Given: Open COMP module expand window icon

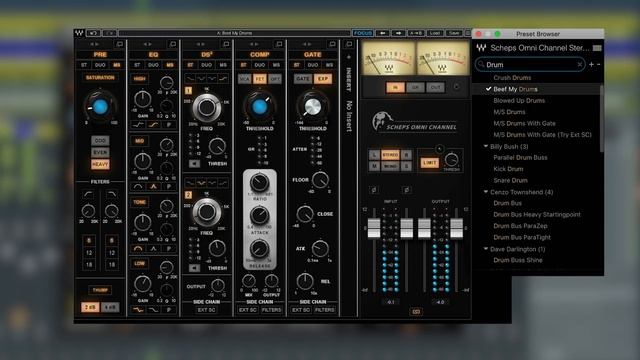Looking at the screenshot, I should tap(279, 44).
